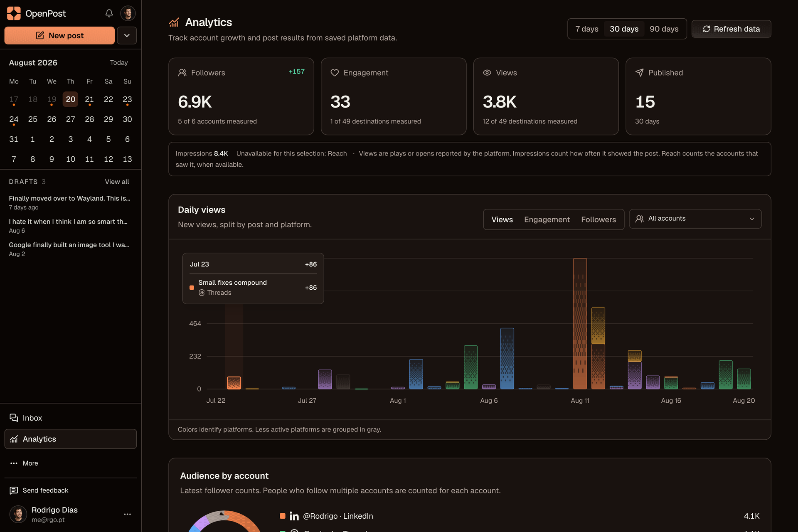Click the me@rgo.pt email address
Viewport: 798px width, 532px height.
48,520
